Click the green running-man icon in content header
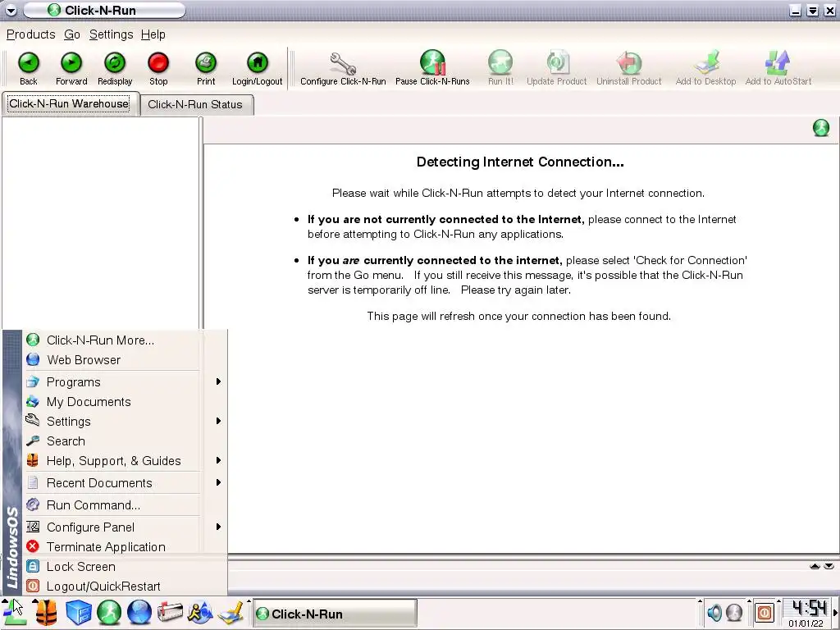840x630 pixels. tap(820, 128)
